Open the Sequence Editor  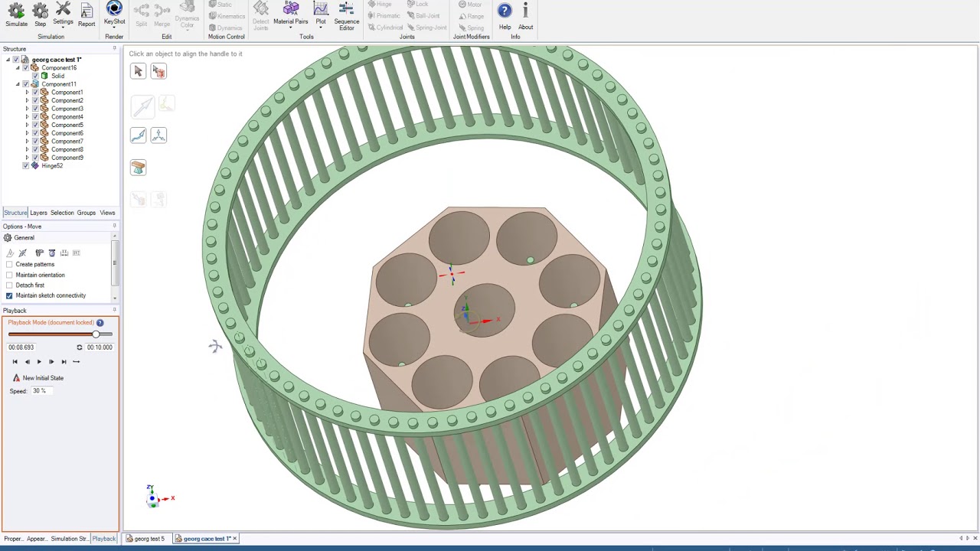346,15
